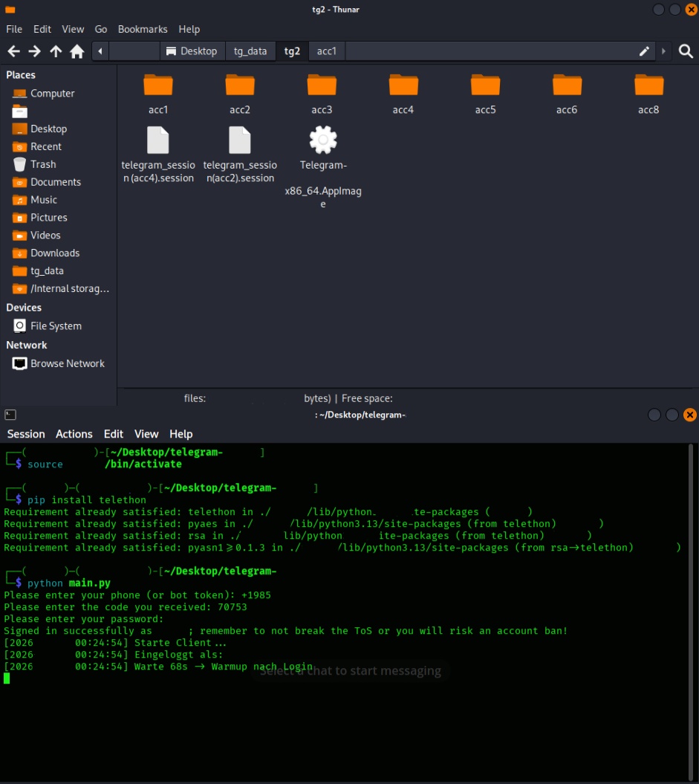This screenshot has width=699, height=784.
Task: Open the terminal Actions menu
Action: (74, 434)
